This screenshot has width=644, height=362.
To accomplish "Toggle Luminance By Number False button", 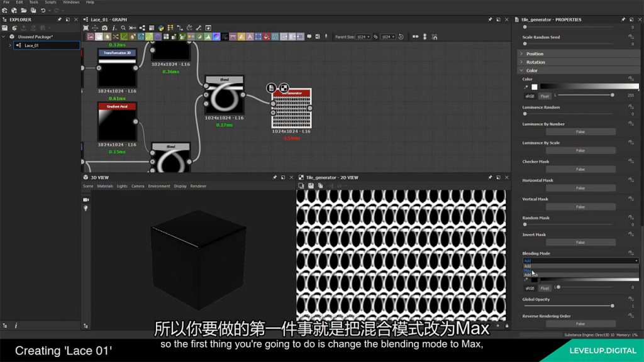I will click(580, 132).
